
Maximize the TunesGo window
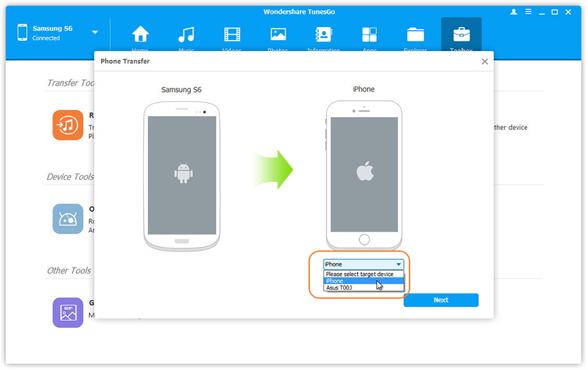555,12
